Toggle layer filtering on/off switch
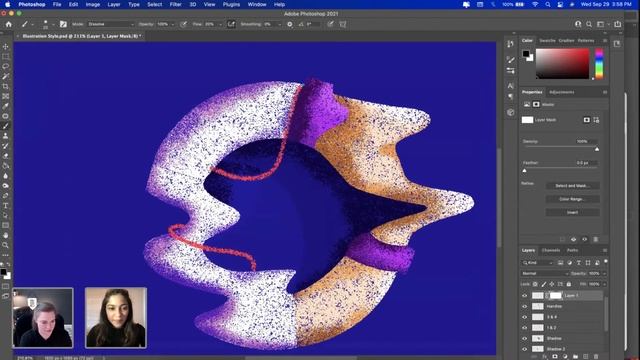The width and height of the screenshot is (640, 360). [606, 261]
